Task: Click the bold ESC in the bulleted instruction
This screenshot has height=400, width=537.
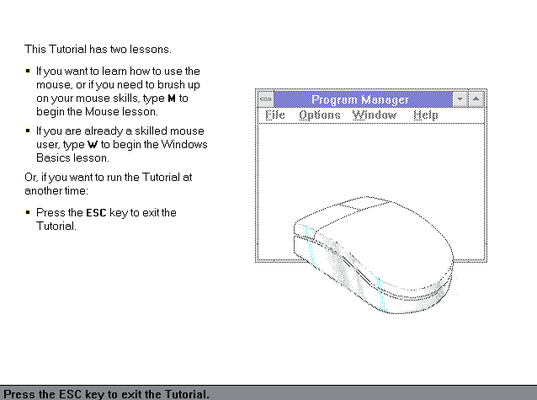Action: coord(96,213)
